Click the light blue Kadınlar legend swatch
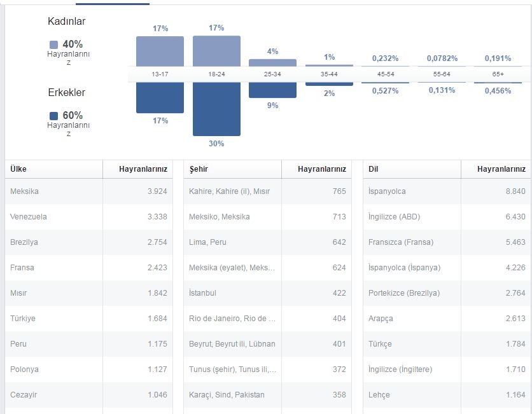This screenshot has width=532, height=414. point(53,45)
